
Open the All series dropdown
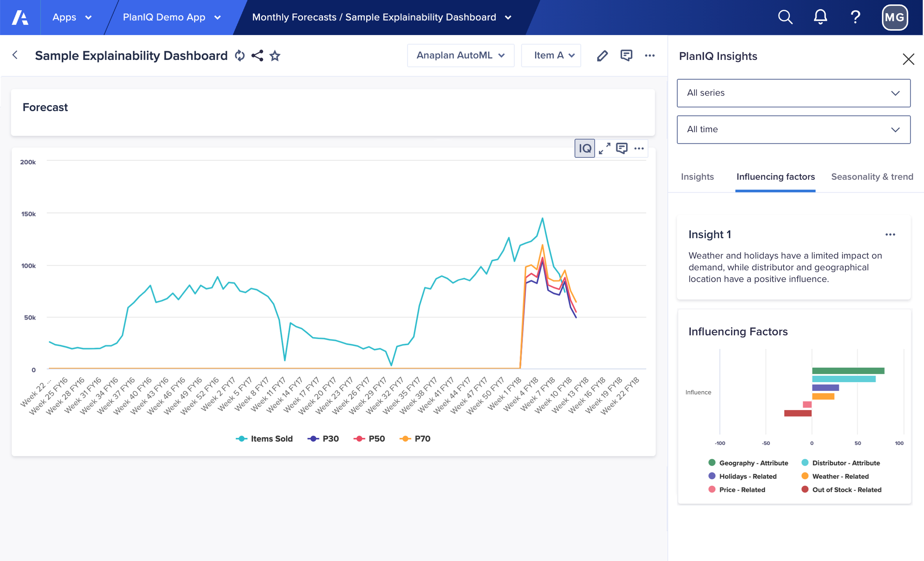(x=794, y=93)
